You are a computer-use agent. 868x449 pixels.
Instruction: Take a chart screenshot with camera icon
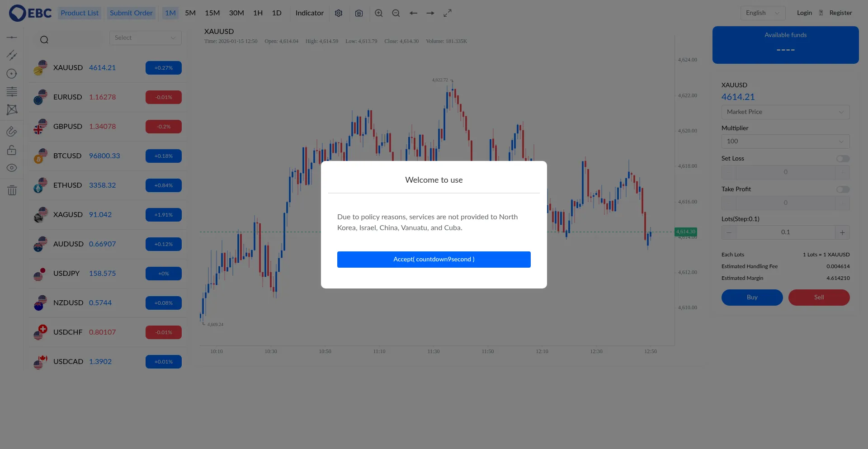(x=359, y=13)
